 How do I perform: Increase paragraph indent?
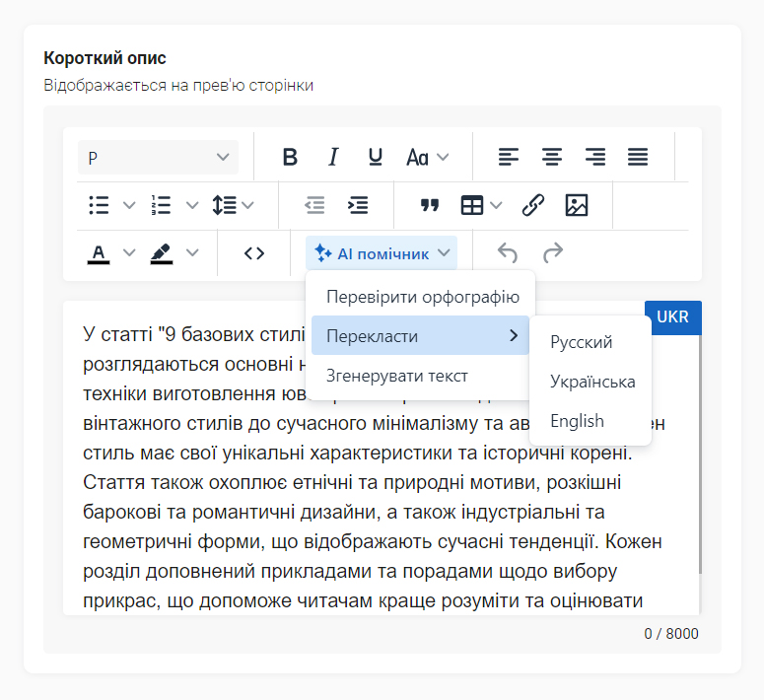pos(358,205)
